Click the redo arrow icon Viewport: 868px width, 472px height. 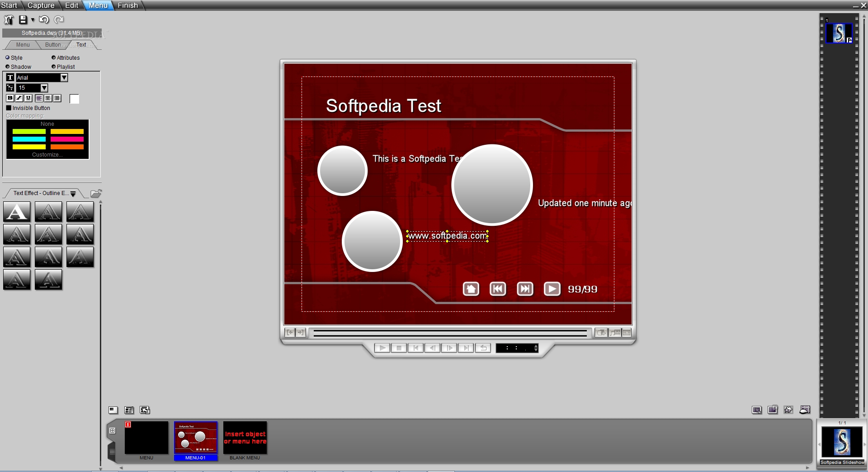tap(59, 19)
